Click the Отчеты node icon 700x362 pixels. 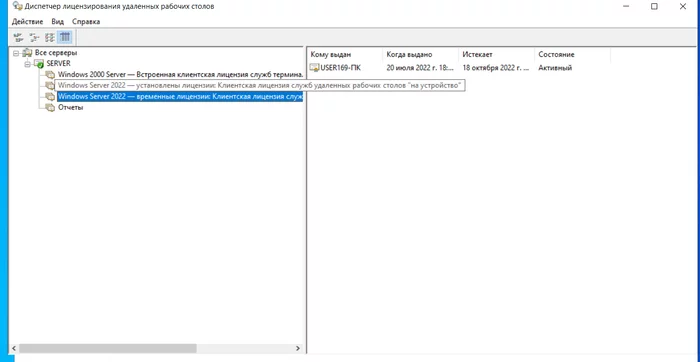tap(50, 108)
